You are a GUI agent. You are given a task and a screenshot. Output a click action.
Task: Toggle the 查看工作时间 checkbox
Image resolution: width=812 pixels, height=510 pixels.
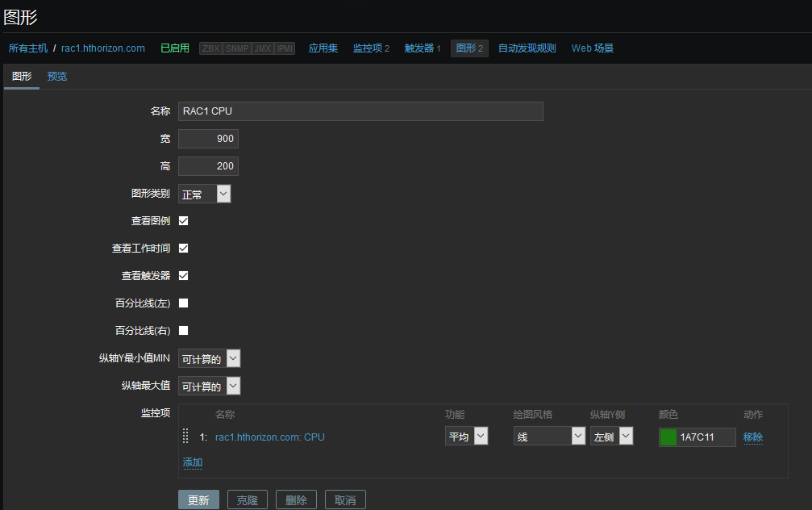click(x=183, y=249)
